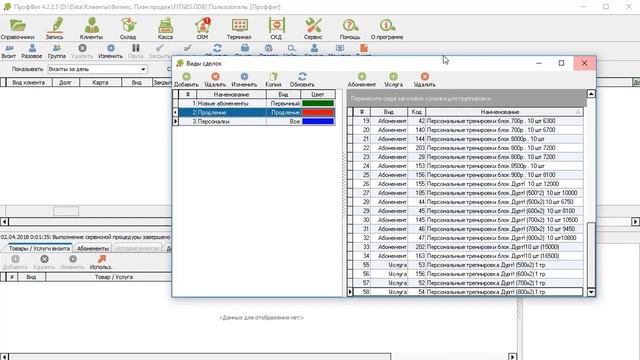Click Изменить in main window visit toolbar
Image resolution: width=640 pixels, height=360 pixels.
tap(111, 51)
